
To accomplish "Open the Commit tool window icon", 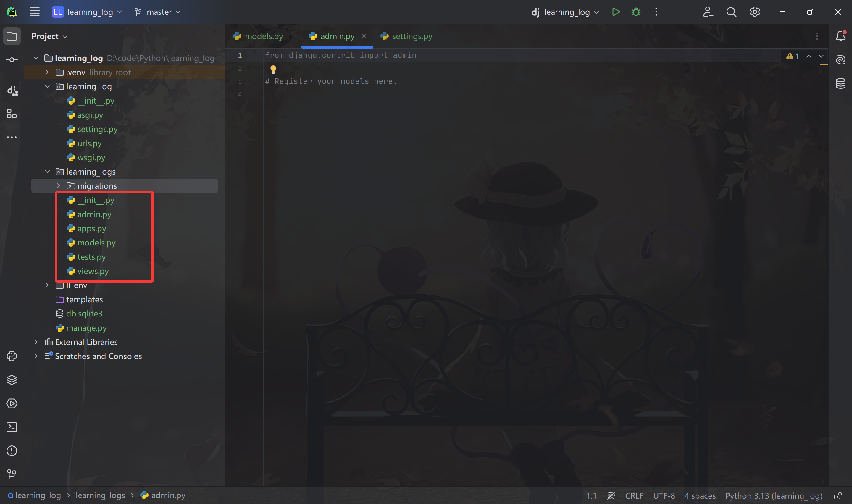I will 12,60.
